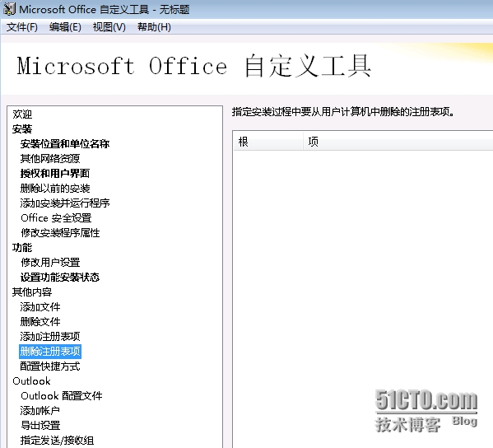Open 设置功能安装状态 page

click(x=60, y=278)
